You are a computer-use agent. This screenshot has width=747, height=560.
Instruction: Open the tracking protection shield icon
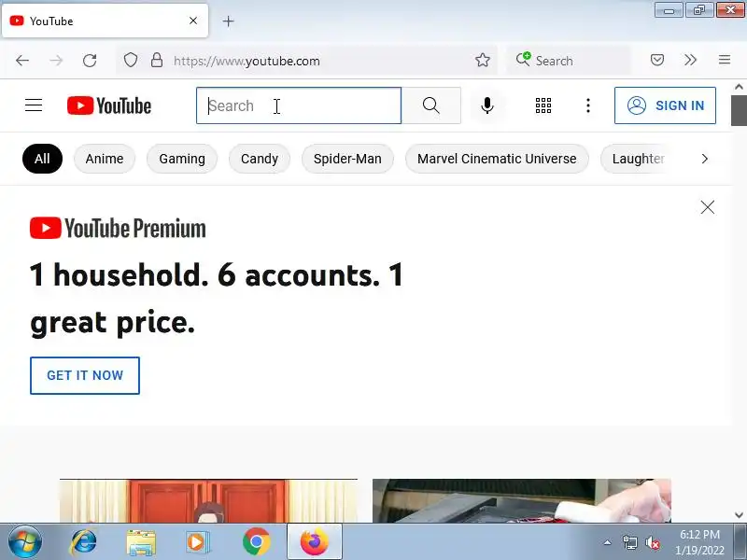pyautogui.click(x=131, y=60)
